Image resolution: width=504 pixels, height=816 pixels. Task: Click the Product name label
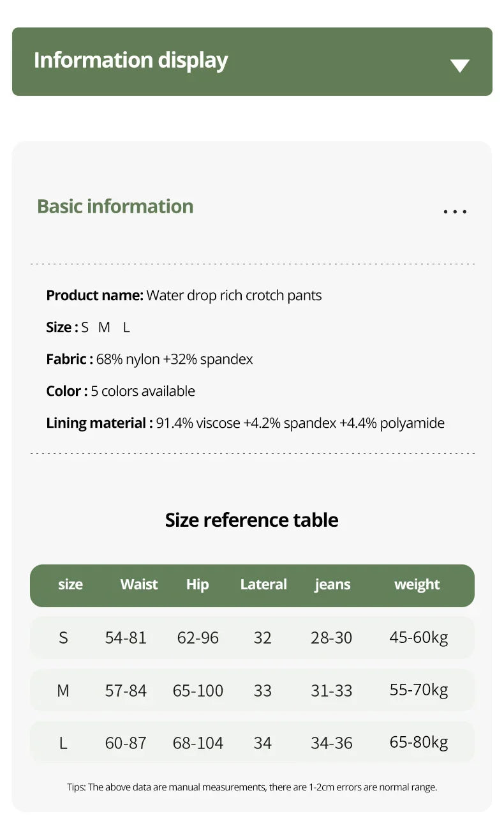point(95,296)
